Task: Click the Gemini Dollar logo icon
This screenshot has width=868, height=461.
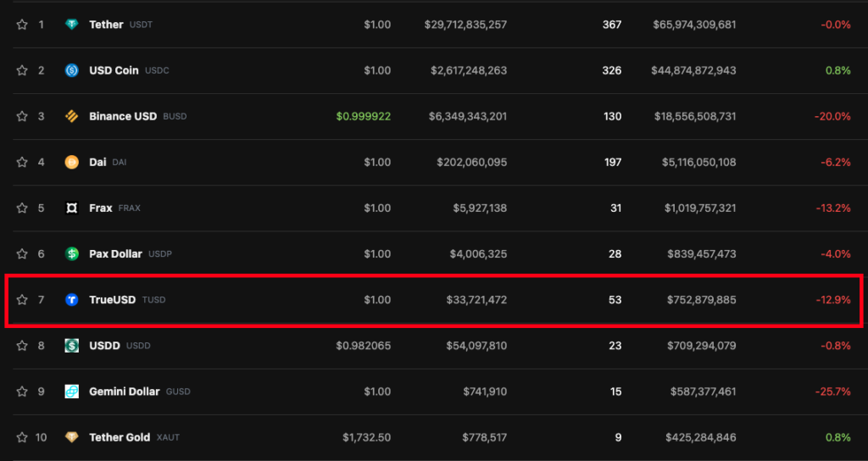Action: 72,392
